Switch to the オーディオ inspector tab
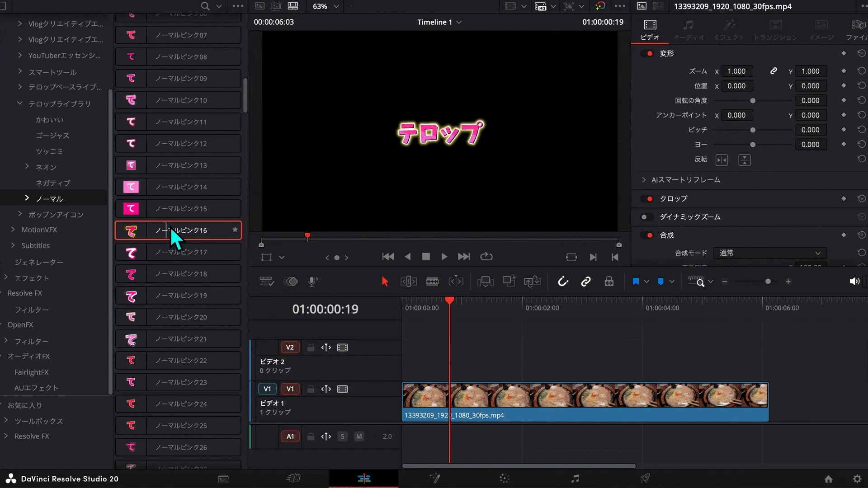 pos(689,29)
